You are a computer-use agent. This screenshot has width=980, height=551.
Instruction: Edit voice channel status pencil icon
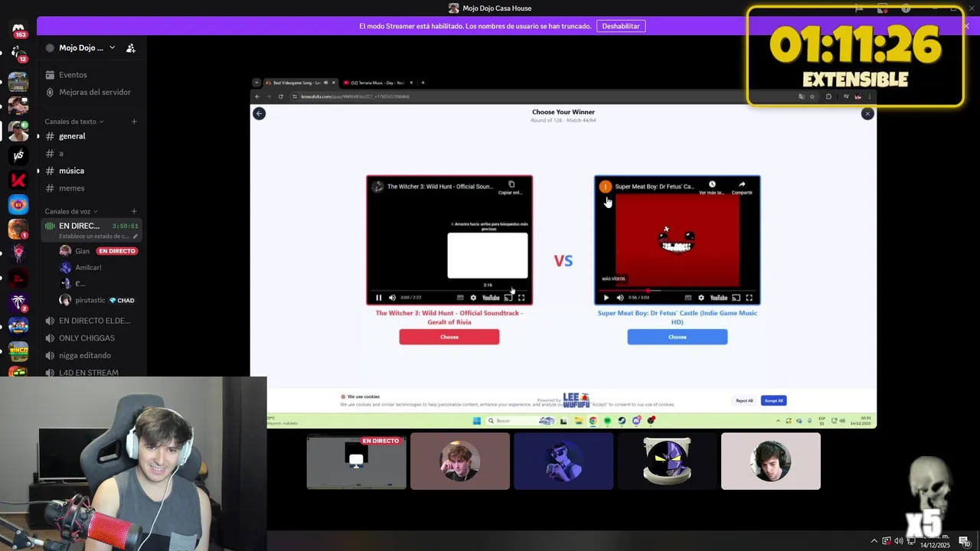[x=136, y=236]
